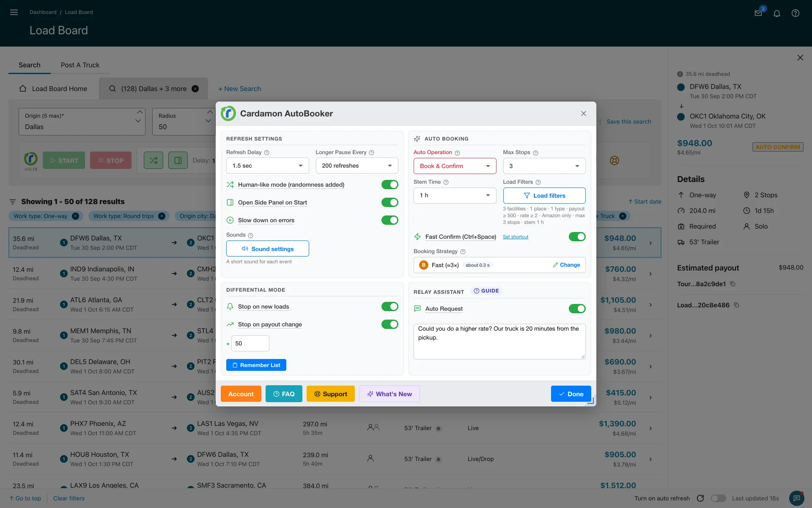Remove the Work type: One-way filter chip

point(75,216)
